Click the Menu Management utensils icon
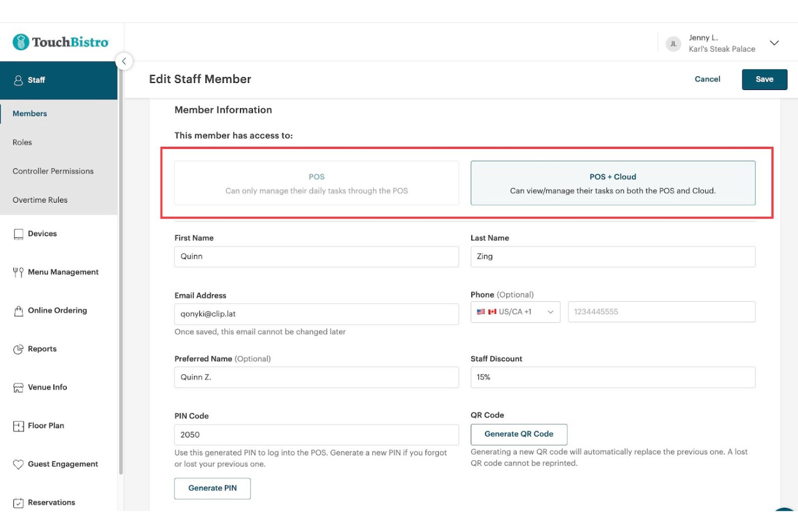The height and width of the screenshot is (532, 798). pos(18,272)
